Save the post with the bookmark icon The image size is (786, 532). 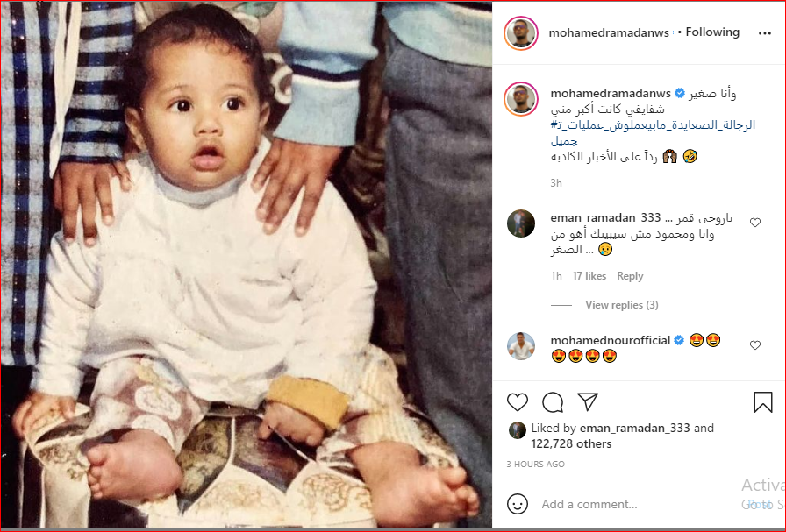coord(763,402)
